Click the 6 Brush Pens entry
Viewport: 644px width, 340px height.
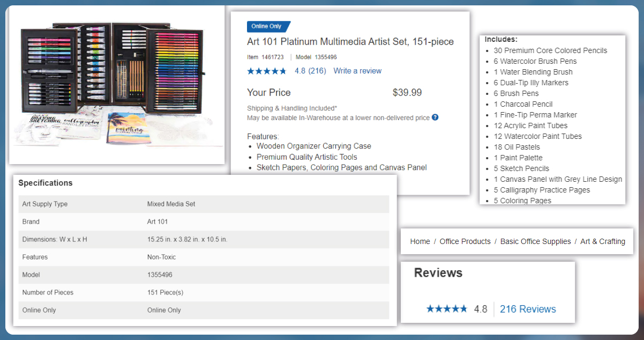pyautogui.click(x=516, y=93)
